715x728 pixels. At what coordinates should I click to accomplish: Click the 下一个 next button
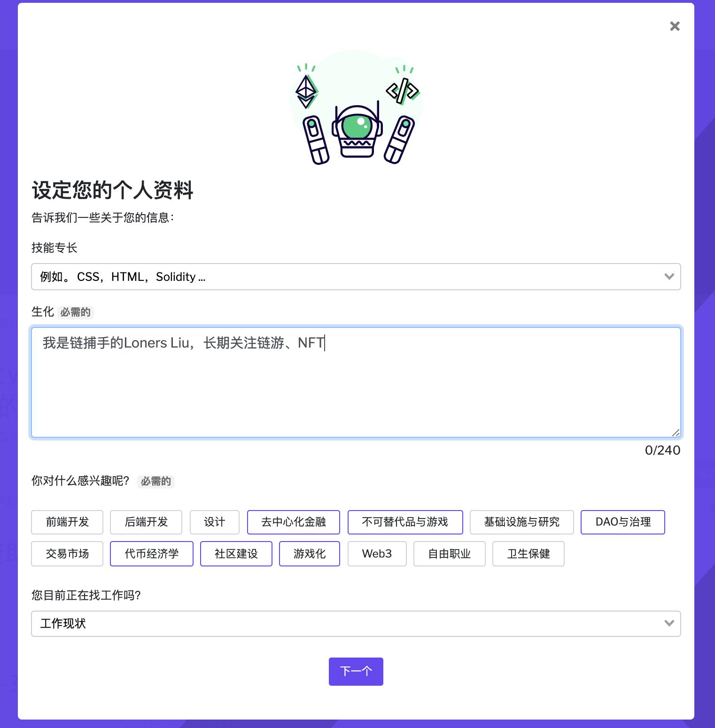click(356, 672)
